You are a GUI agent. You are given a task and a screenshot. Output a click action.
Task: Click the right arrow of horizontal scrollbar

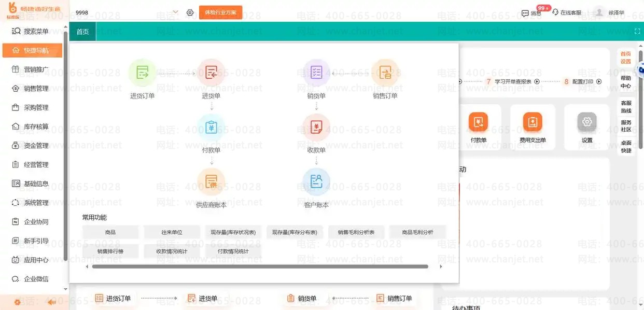441,266
